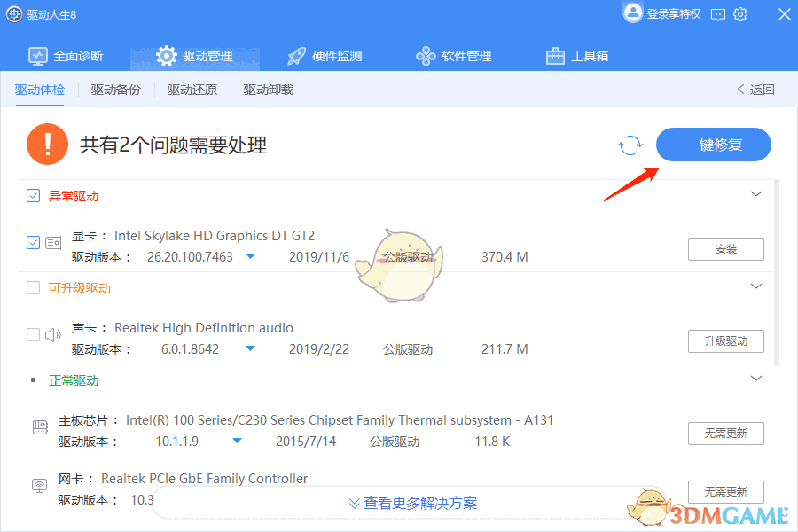
Task: Collapse the 可升级驱动 section chevron
Action: click(x=756, y=286)
